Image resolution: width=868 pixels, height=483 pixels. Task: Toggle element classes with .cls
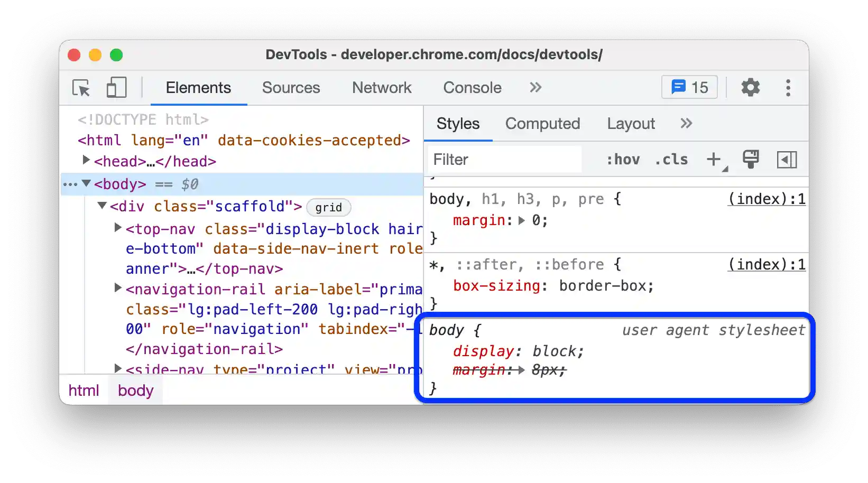tap(671, 159)
